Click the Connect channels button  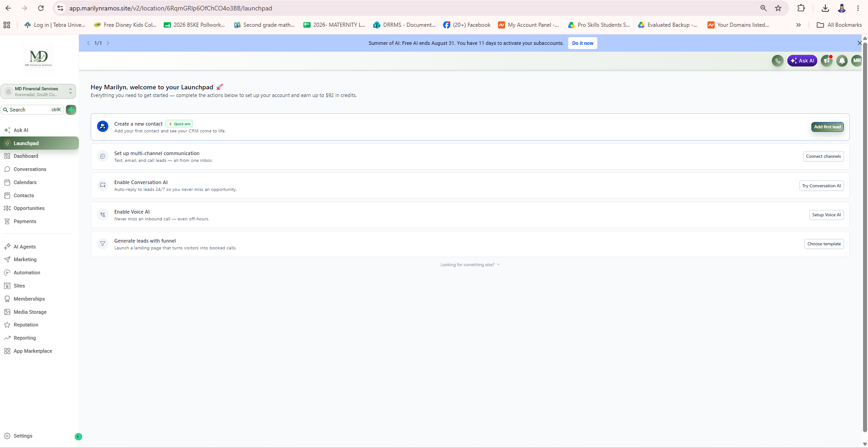click(x=823, y=156)
